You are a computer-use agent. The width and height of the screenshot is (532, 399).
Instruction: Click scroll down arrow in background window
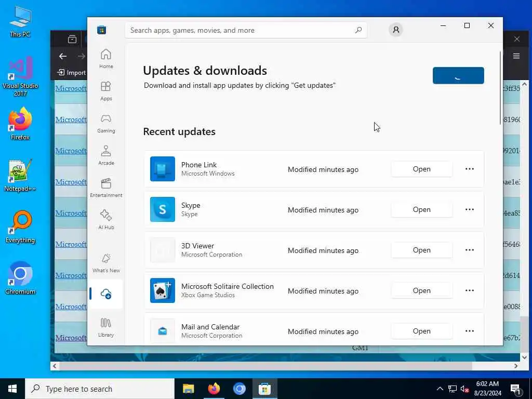point(524,357)
